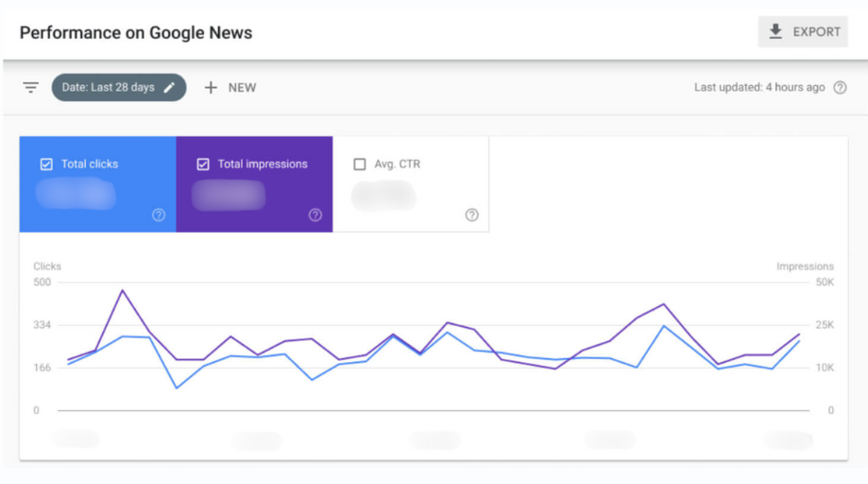Click the download arrow icon in Export
Screen dimensions: 868x484
(775, 31)
